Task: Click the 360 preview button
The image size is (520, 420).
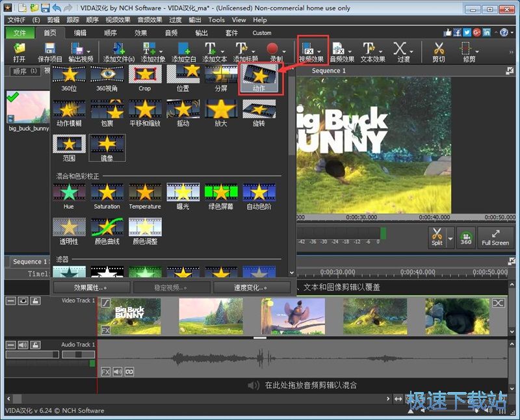Action: point(466,237)
